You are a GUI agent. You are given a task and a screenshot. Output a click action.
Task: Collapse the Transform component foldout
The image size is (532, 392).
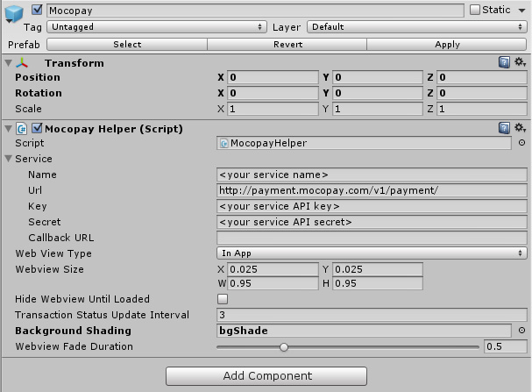pyautogui.click(x=9, y=63)
